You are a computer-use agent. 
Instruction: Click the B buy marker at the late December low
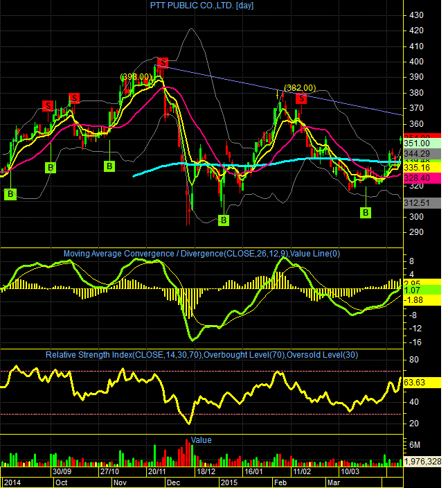click(224, 220)
